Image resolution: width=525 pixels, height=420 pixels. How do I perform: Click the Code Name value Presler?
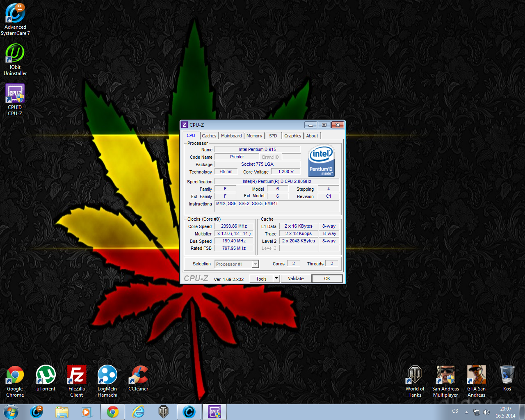237,157
